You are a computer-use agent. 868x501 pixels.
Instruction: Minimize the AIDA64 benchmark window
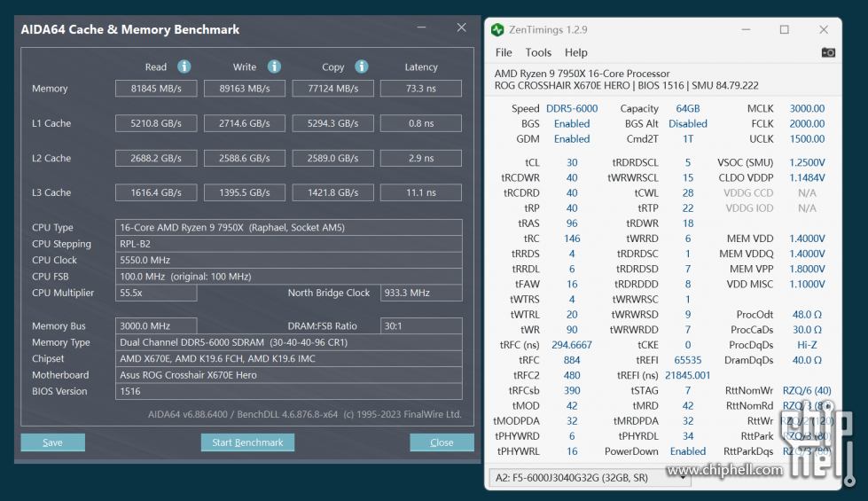point(422,27)
